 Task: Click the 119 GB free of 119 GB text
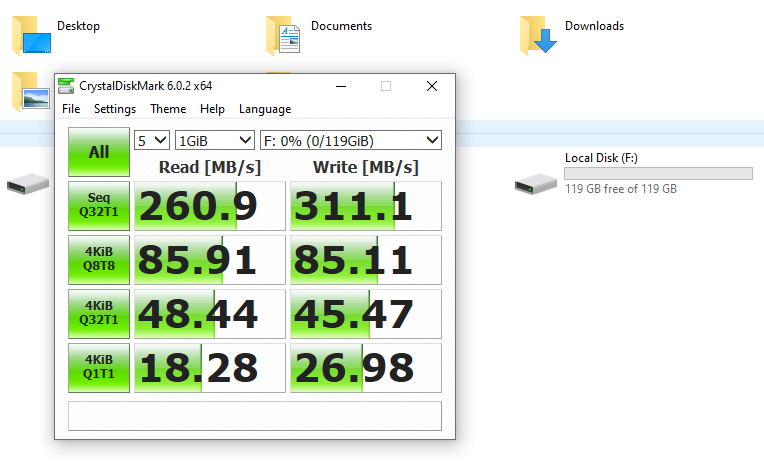621,189
